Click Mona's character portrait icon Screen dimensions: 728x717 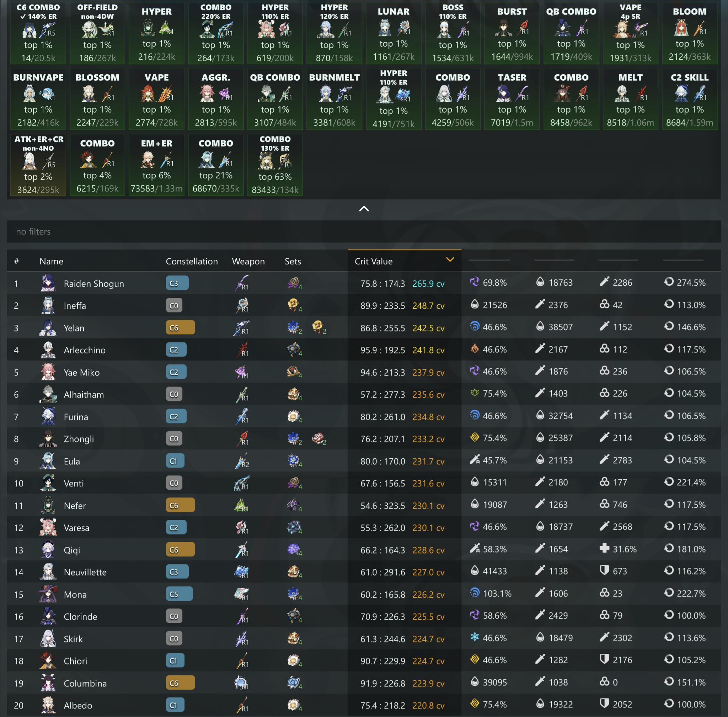(48, 594)
